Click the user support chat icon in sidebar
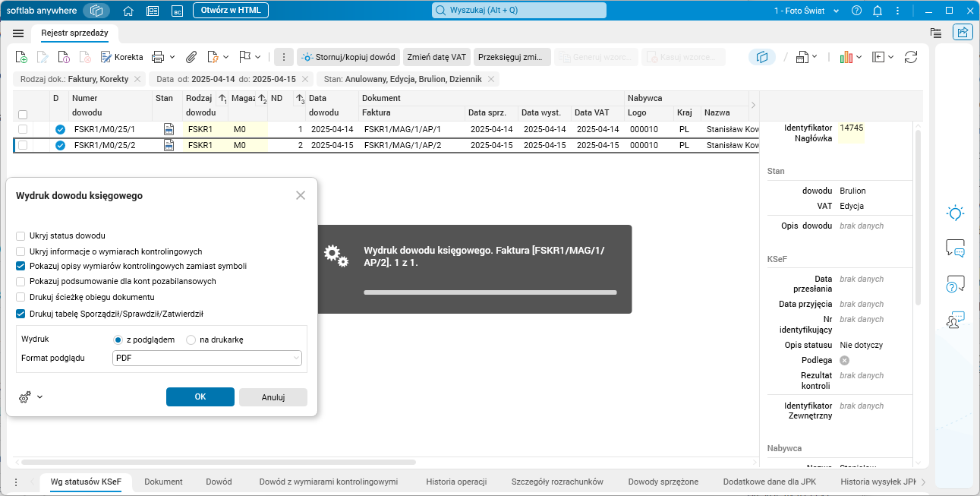 click(x=955, y=320)
